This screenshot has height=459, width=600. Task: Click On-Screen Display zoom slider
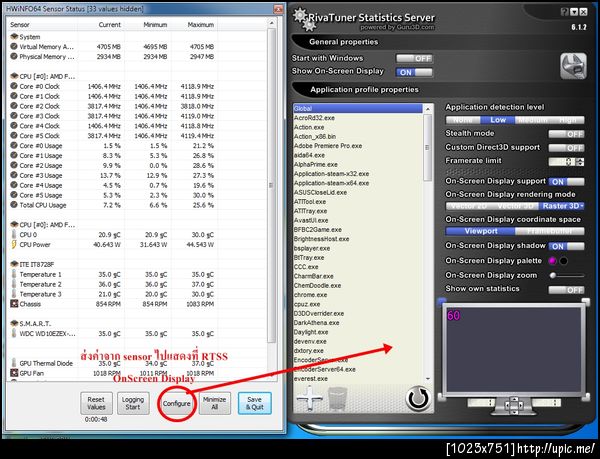tap(567, 275)
